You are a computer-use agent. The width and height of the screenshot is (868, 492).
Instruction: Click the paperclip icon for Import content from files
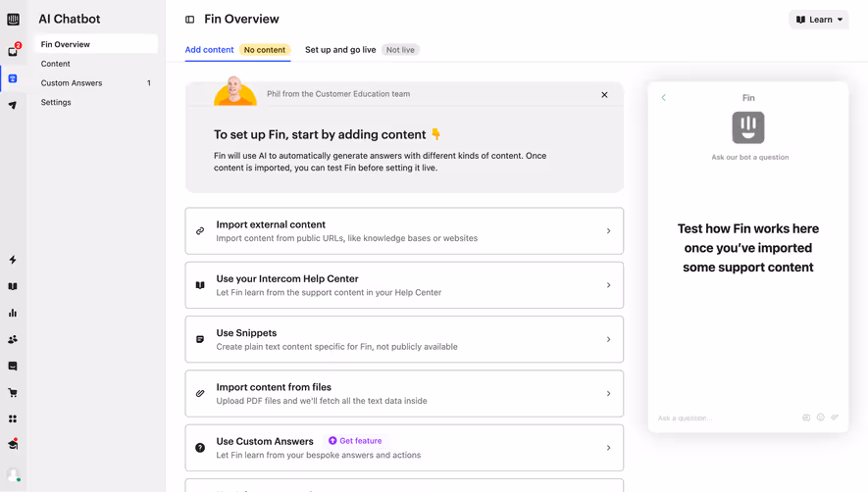(x=200, y=393)
